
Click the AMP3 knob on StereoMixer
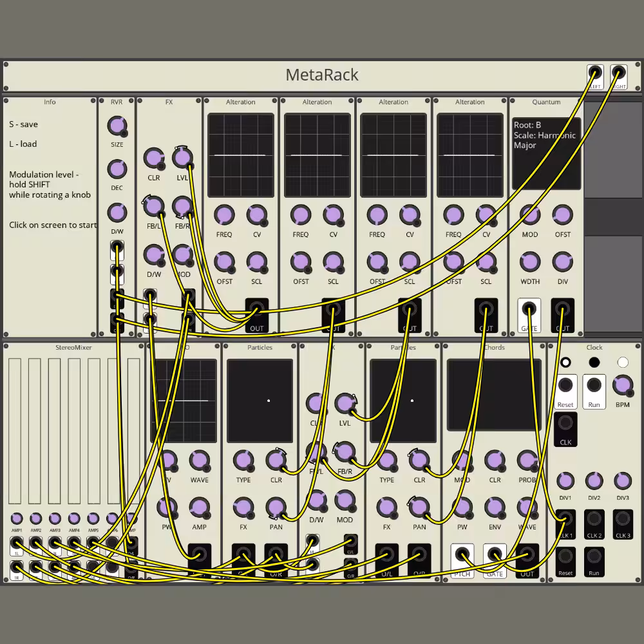pos(55,518)
